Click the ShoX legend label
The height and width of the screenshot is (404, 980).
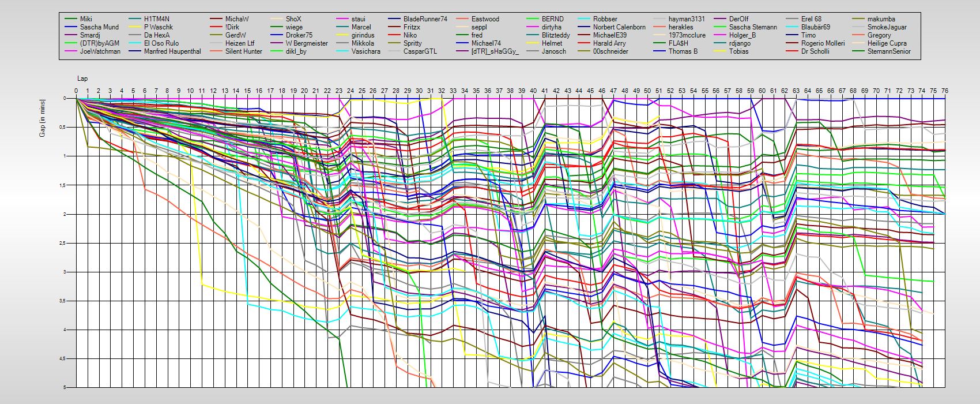[x=293, y=19]
